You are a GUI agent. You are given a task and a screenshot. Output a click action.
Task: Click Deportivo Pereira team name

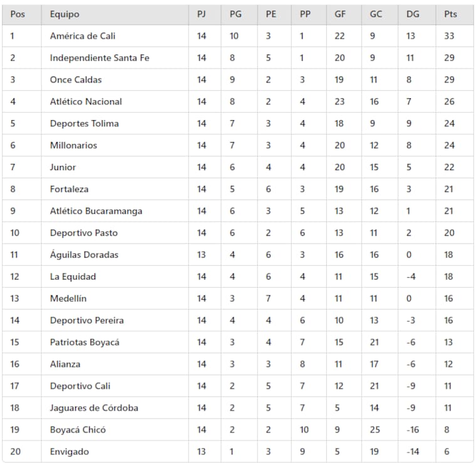tap(87, 321)
